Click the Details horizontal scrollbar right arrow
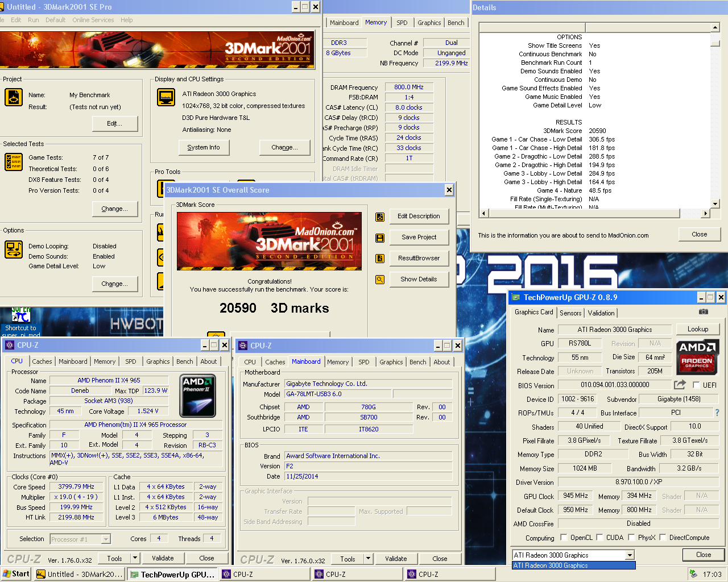728x582 pixels. pos(705,214)
